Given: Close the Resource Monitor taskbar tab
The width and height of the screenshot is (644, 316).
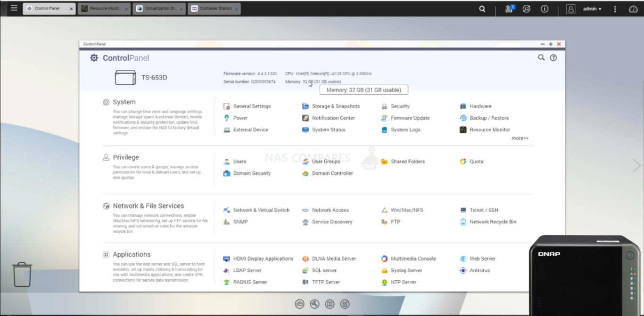Looking at the screenshot, I should click(x=126, y=9).
